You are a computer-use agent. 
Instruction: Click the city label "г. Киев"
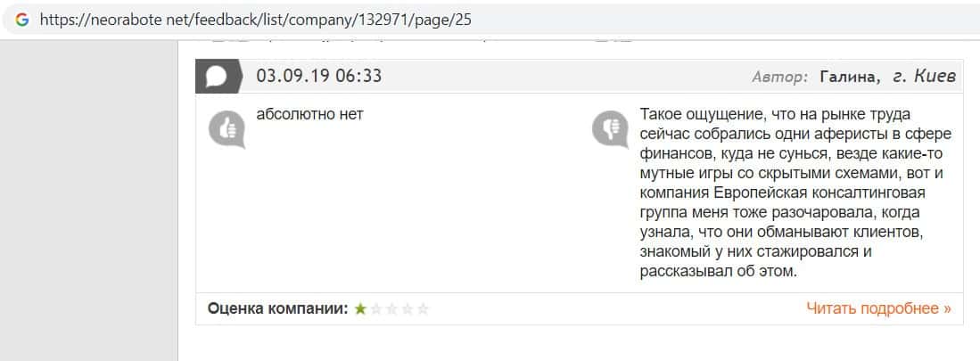click(923, 77)
